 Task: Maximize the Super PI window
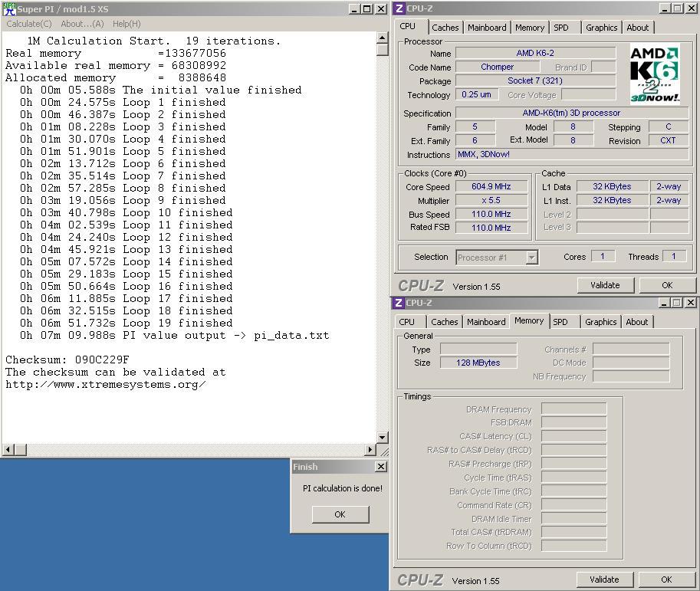pyautogui.click(x=366, y=9)
